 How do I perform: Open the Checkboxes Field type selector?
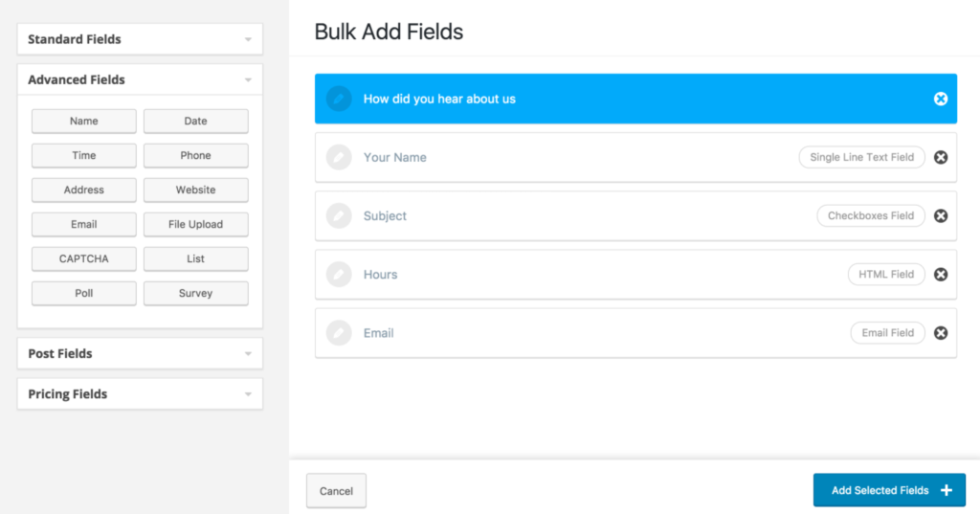coord(871,216)
